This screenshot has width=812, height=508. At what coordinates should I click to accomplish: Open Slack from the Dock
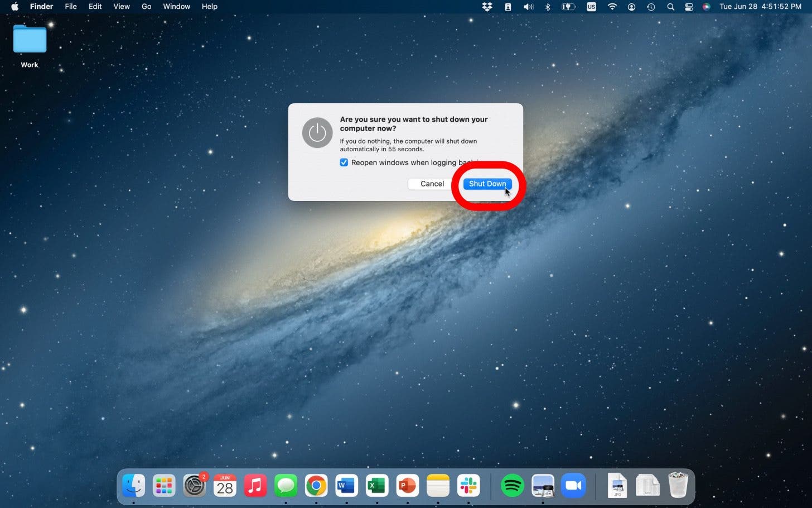coord(468,485)
